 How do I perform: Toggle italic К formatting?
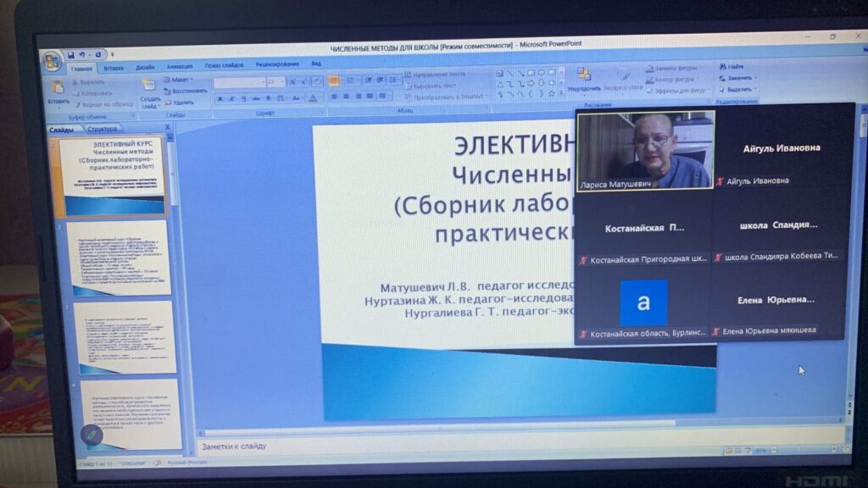coord(232,99)
